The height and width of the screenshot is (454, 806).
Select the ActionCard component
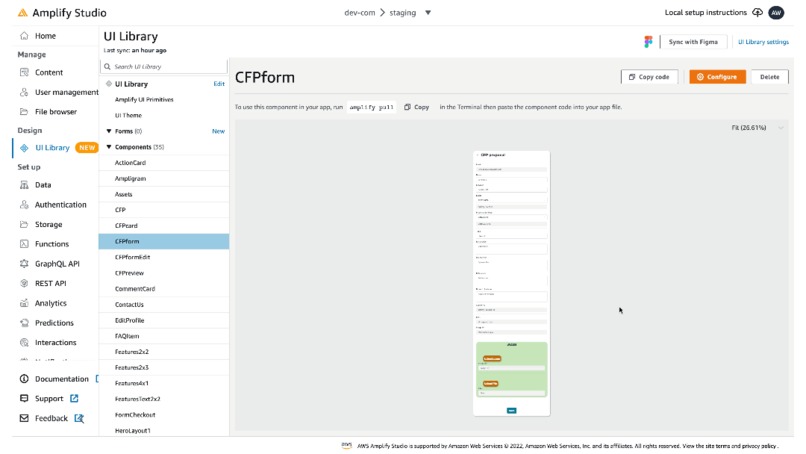pos(164,162)
